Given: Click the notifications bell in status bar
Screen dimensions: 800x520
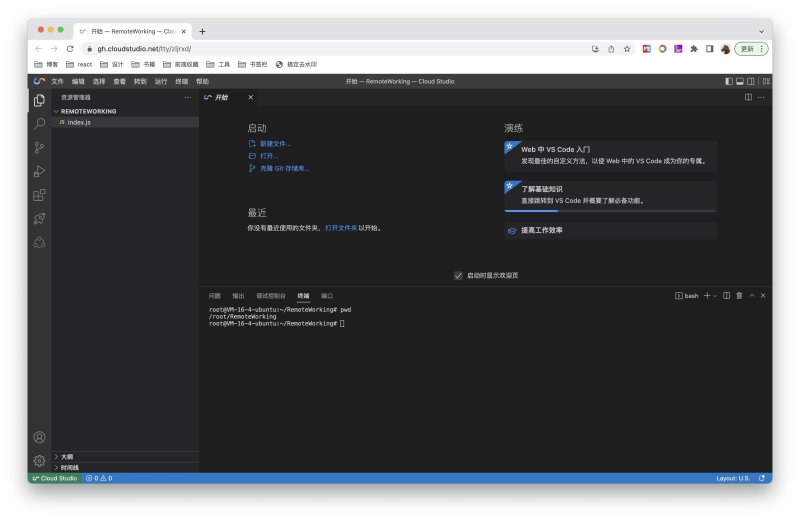Looking at the screenshot, I should [x=762, y=478].
